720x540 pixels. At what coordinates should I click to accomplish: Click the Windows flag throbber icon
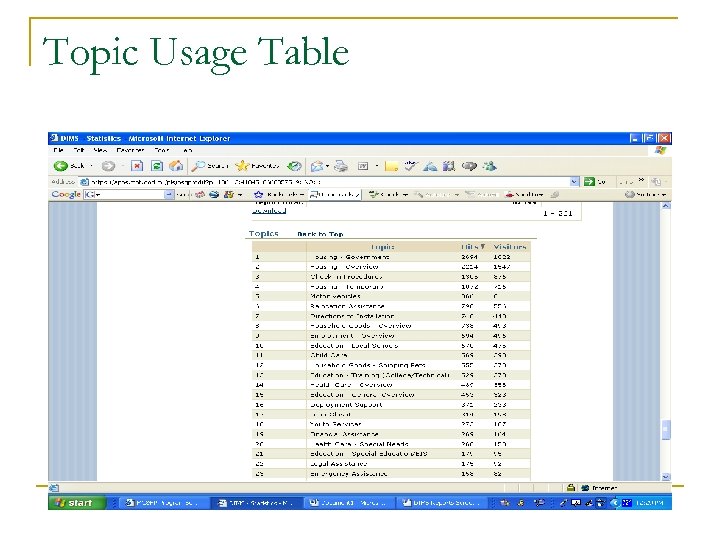660,151
